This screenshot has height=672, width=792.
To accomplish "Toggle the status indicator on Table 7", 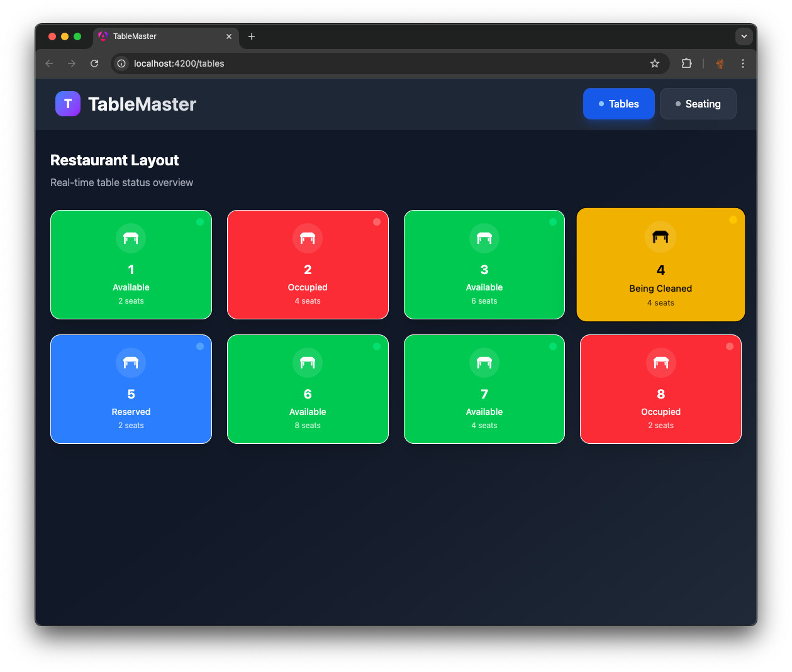I will (553, 346).
